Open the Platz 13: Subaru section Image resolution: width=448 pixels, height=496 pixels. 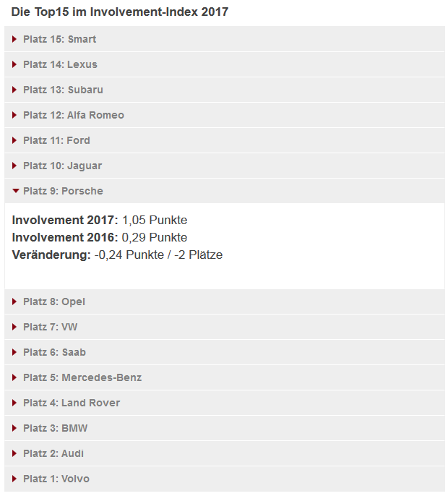click(x=63, y=90)
